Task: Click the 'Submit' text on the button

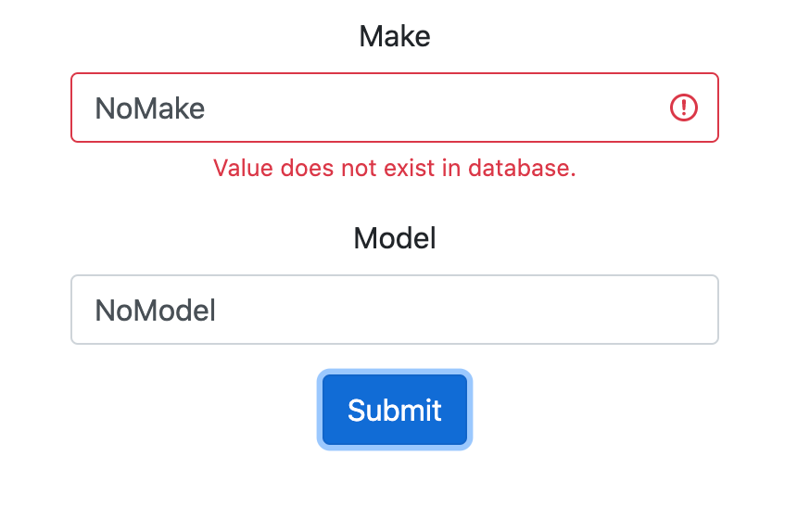Action: pos(395,411)
